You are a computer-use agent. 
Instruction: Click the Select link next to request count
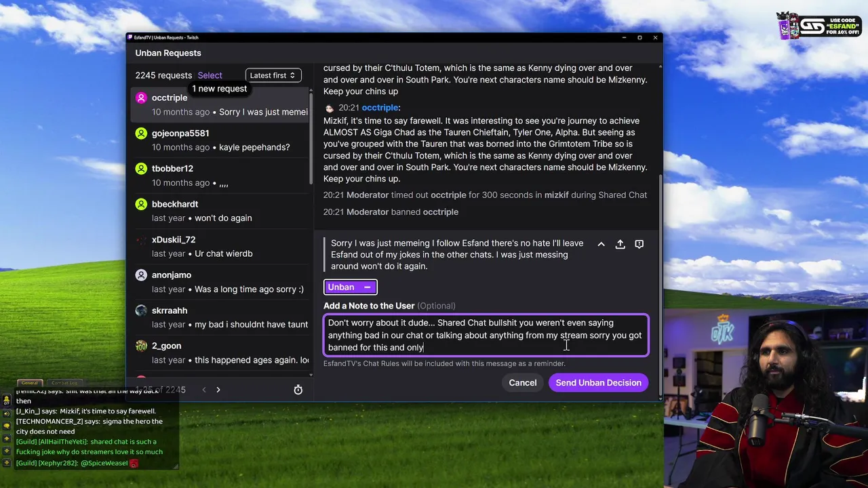pos(210,75)
